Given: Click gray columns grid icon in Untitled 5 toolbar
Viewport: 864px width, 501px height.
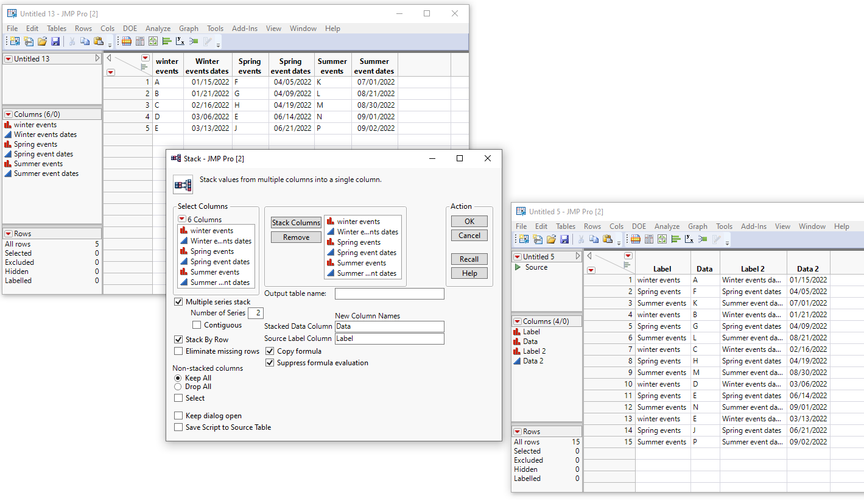Looking at the screenshot, I should (x=649, y=239).
